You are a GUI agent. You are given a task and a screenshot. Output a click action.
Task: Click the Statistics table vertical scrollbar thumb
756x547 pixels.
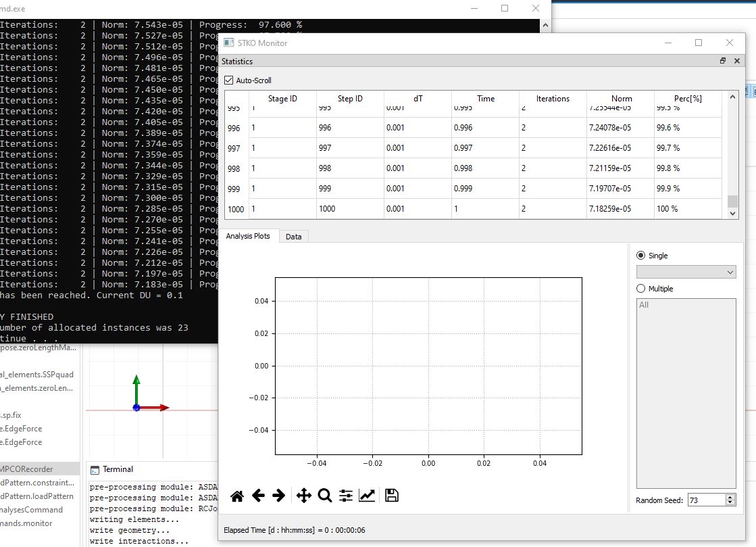[733, 201]
